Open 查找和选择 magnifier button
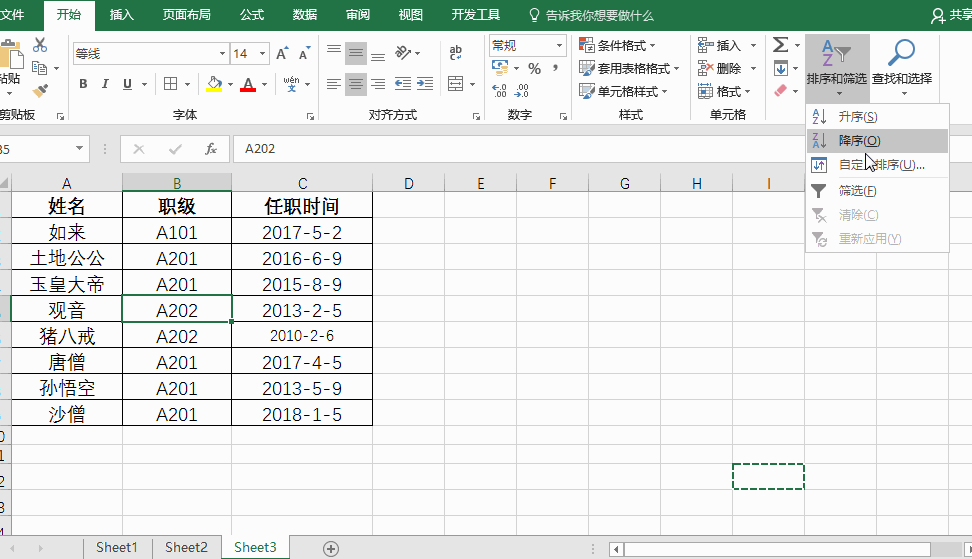The height and width of the screenshot is (559, 972). tap(902, 67)
